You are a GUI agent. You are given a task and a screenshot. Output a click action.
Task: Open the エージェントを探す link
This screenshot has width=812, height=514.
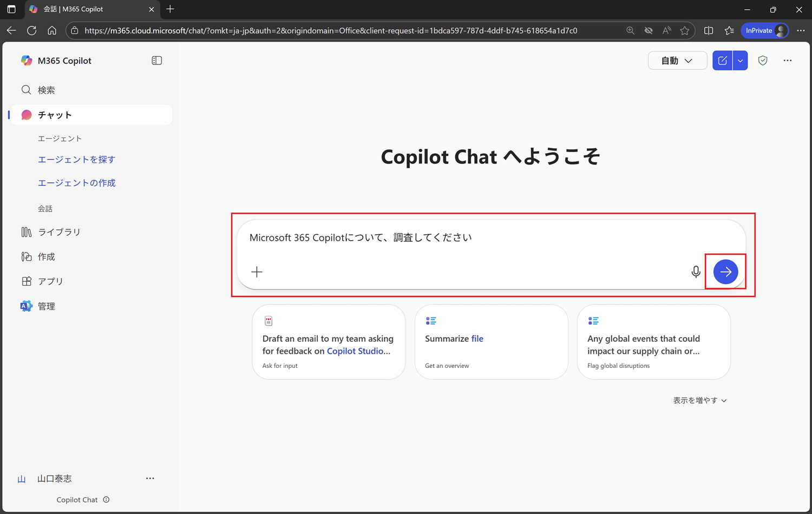(76, 160)
